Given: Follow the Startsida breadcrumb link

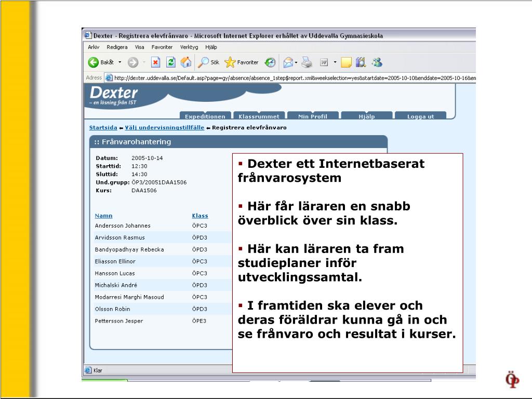Looking at the screenshot, I should (103, 128).
